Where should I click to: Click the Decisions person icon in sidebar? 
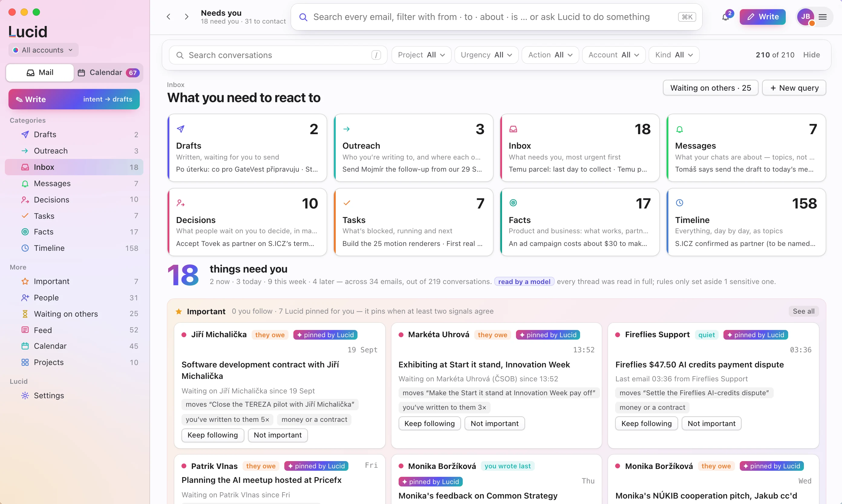click(x=25, y=200)
